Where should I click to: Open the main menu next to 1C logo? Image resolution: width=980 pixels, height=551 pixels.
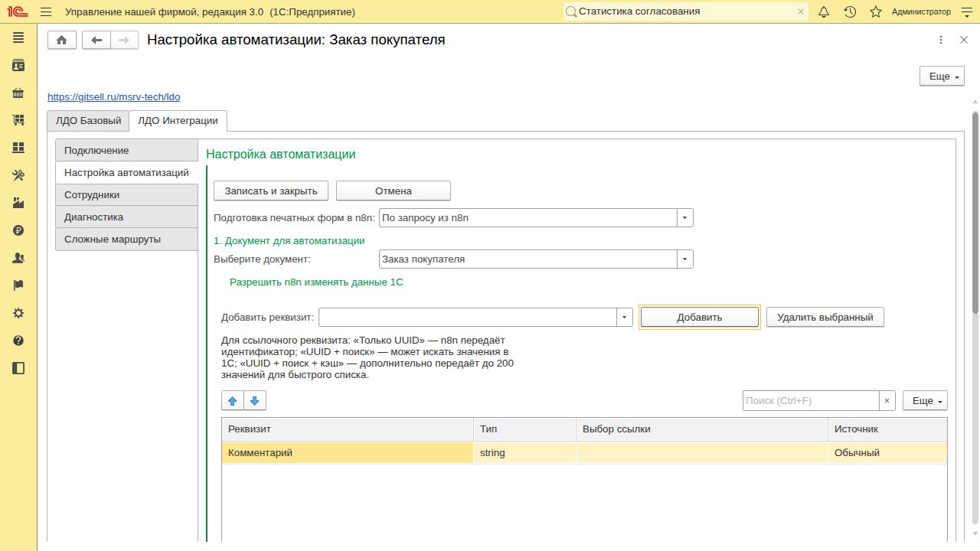(46, 11)
